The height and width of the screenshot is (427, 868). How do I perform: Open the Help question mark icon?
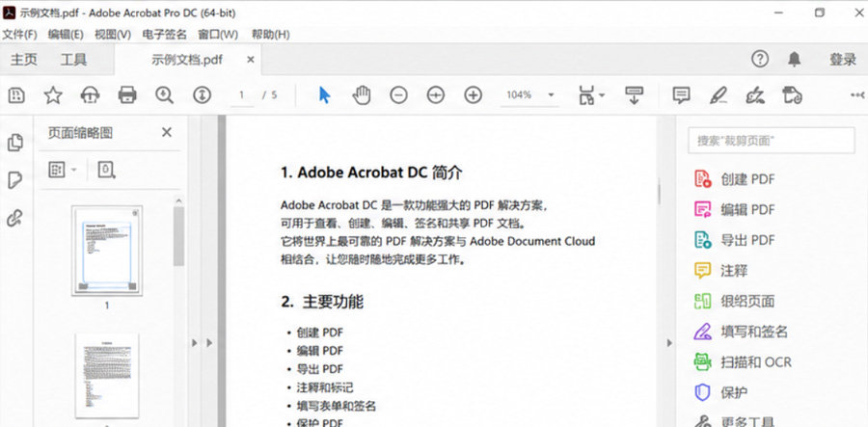click(x=760, y=59)
